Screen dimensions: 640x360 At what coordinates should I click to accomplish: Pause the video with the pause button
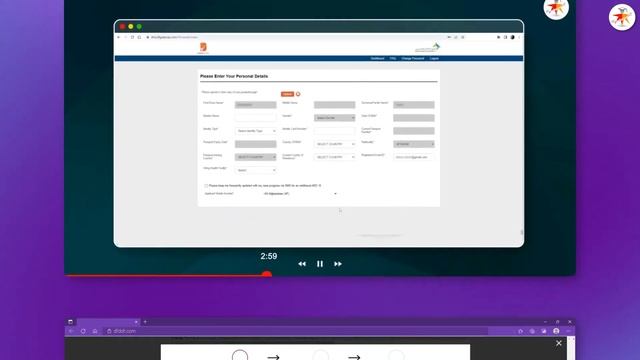click(320, 264)
